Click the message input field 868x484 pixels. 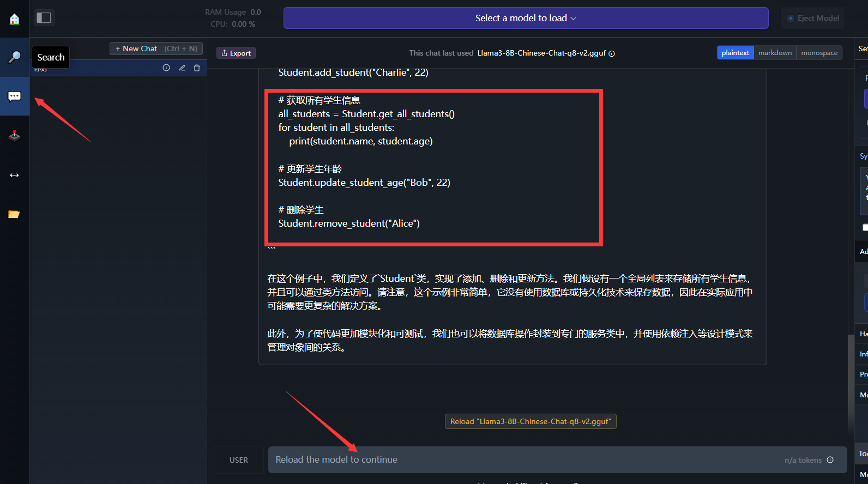557,459
